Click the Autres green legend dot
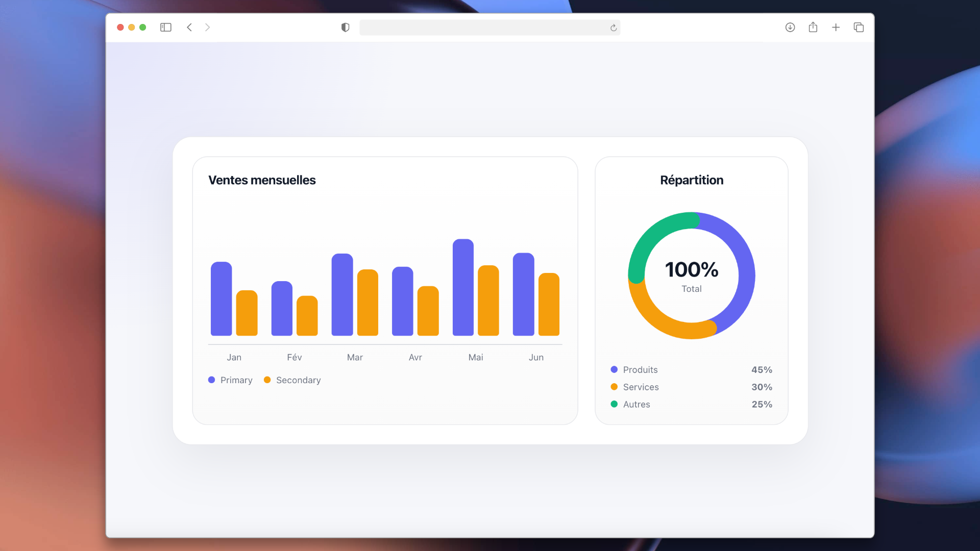The width and height of the screenshot is (980, 551). [x=614, y=404]
